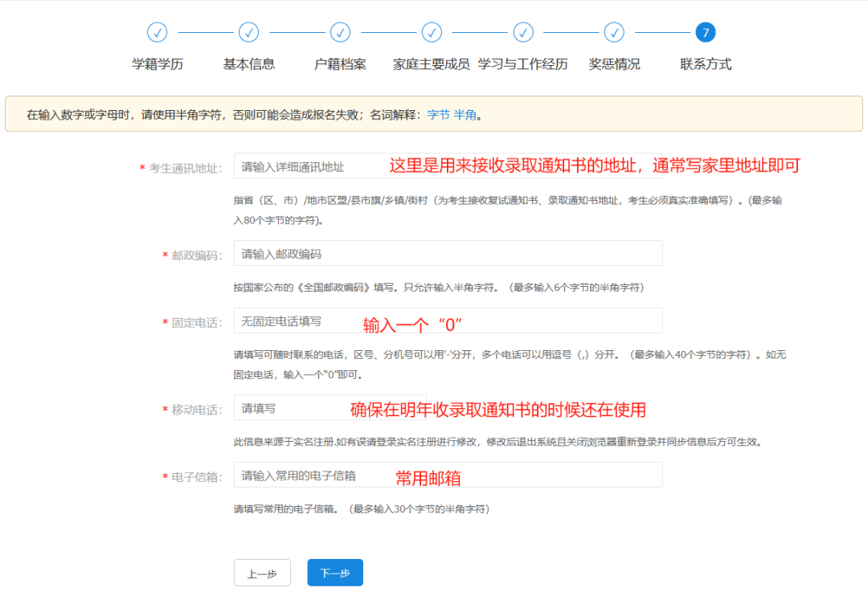Click the 上一步 button
The width and height of the screenshot is (868, 604).
coord(262,573)
